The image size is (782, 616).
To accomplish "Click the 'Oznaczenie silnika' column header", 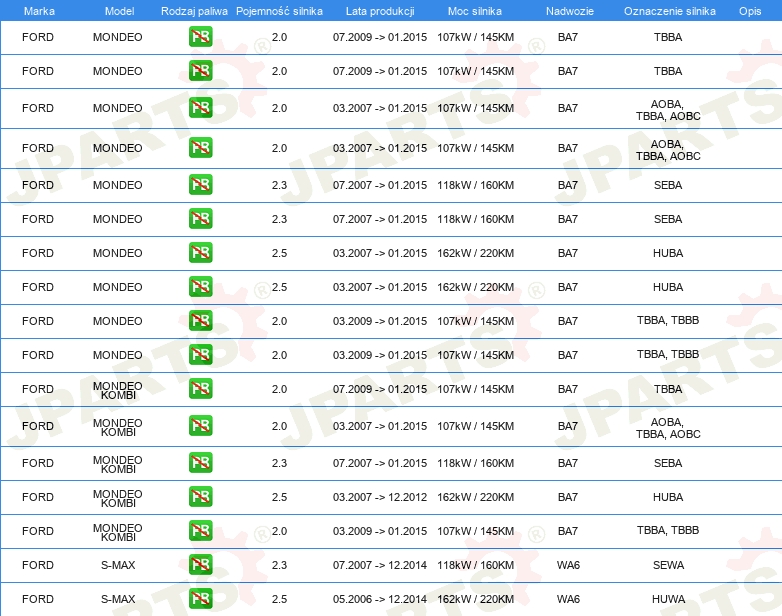I will [670, 11].
